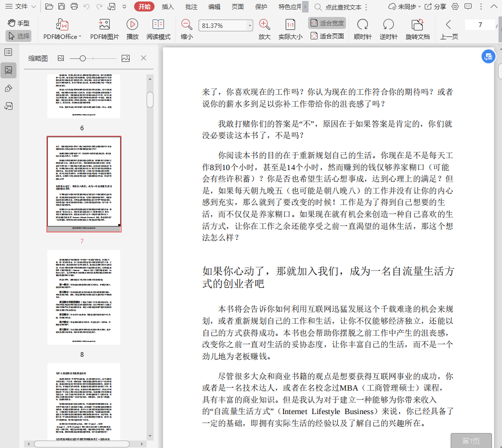Select page 8 thumbnail
Screen dimensions: 502x448
point(84,297)
